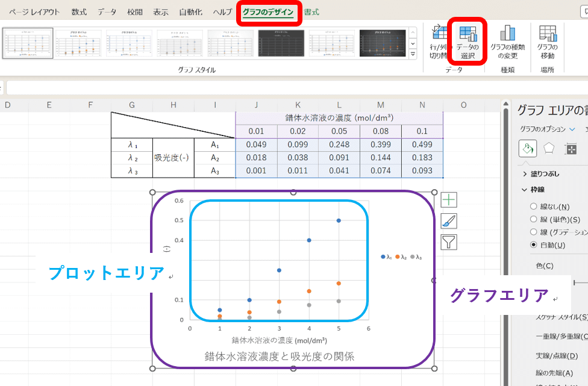Expand chart styles gallery More arrow
This screenshot has height=386, width=588.
click(x=413, y=54)
